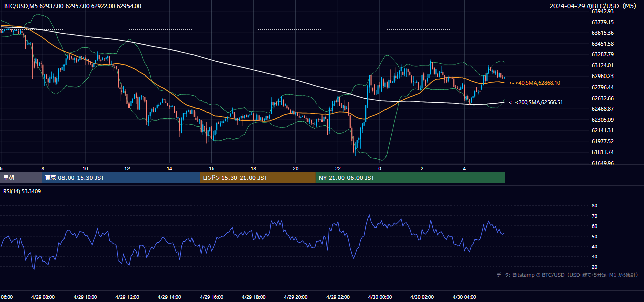The width and height of the screenshot is (644, 302).
Task: Click the price axis value 62468.87
Action: pos(602,109)
